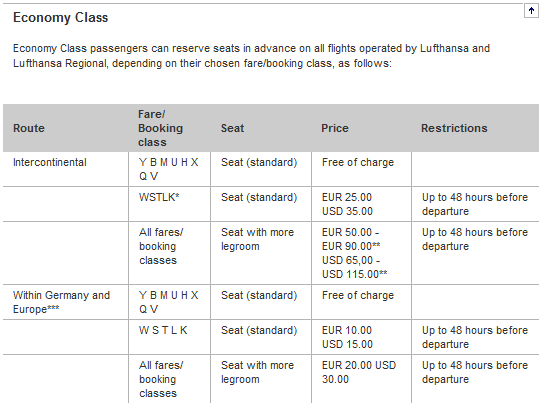This screenshot has height=408, width=541.
Task: Click the EUR 10.00 USD 15.00 price
Action: [347, 337]
